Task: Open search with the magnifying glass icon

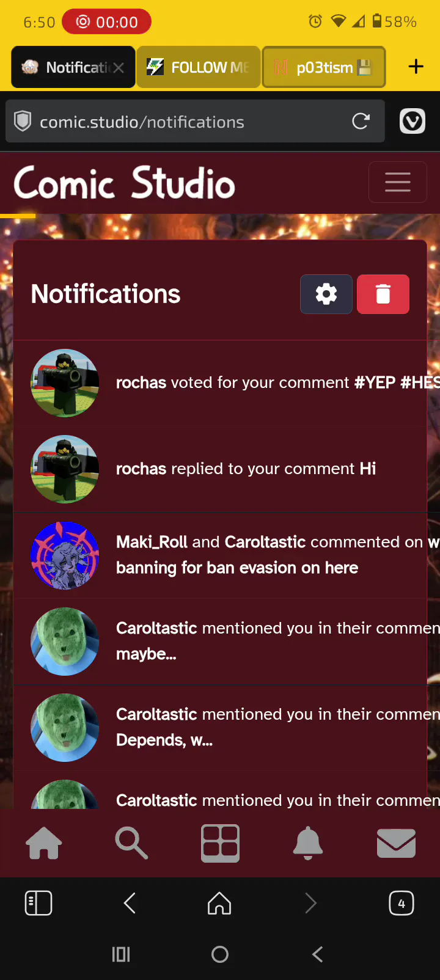Action: pos(131,843)
